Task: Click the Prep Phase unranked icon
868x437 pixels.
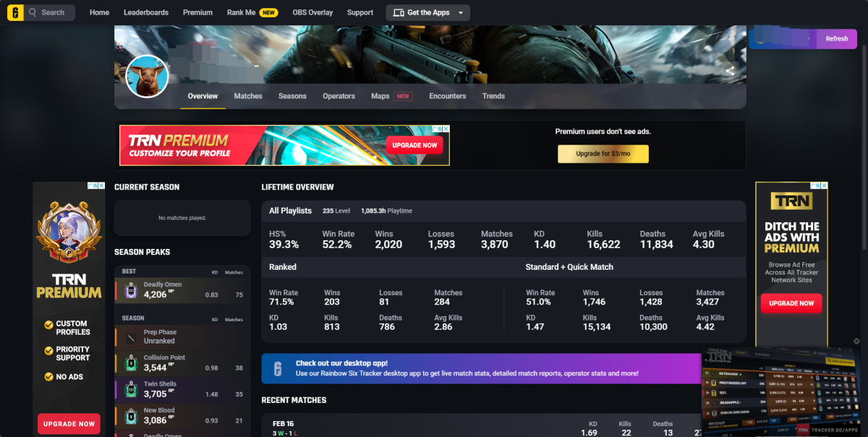Action: (x=131, y=337)
